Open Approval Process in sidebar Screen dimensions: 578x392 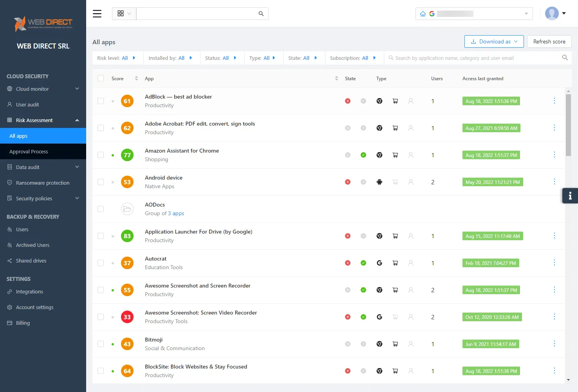click(x=29, y=152)
